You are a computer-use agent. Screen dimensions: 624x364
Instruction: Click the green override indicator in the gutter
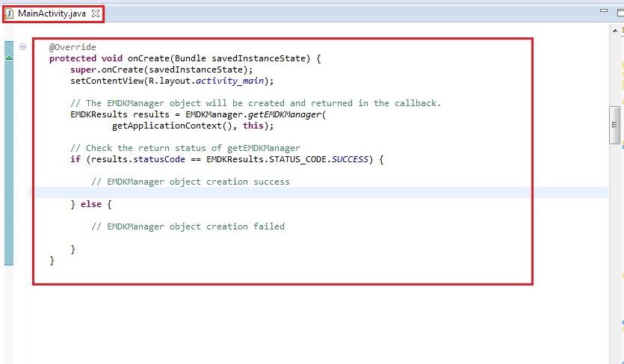(x=9, y=58)
